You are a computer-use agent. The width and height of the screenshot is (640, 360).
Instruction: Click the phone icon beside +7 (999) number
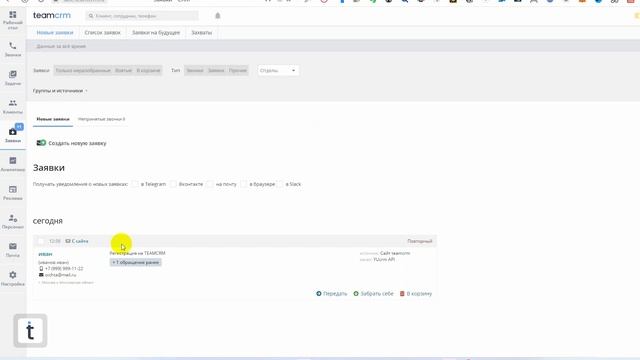coord(41,269)
